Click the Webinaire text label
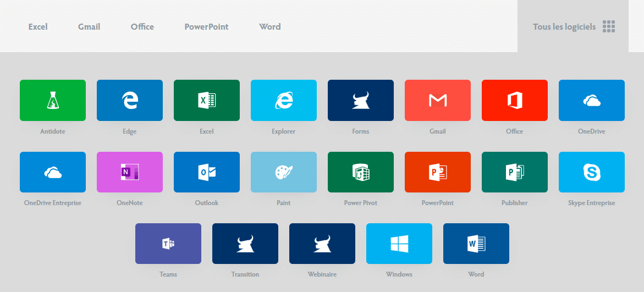This screenshot has height=292, width=644. pos(322,274)
